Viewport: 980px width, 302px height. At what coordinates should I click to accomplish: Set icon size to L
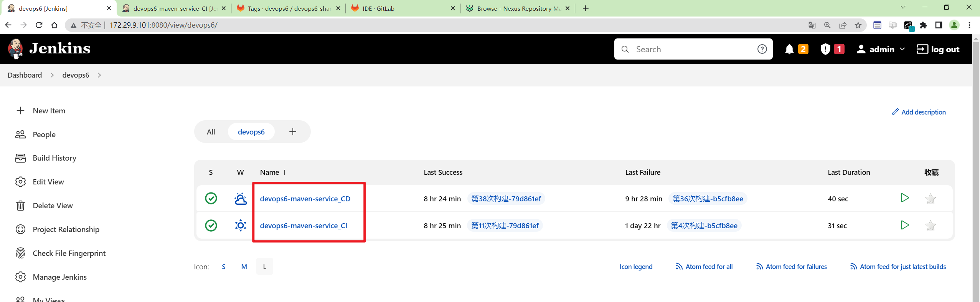point(265,267)
